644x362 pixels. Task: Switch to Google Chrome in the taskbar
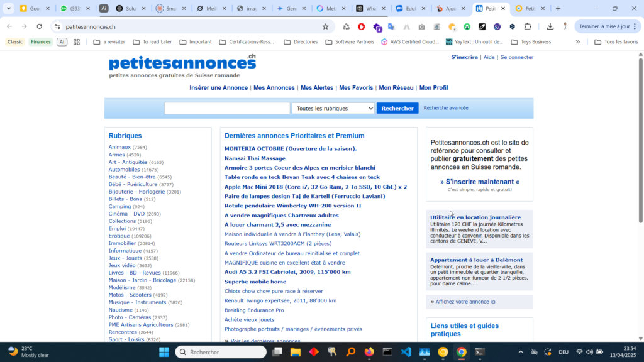(461, 352)
